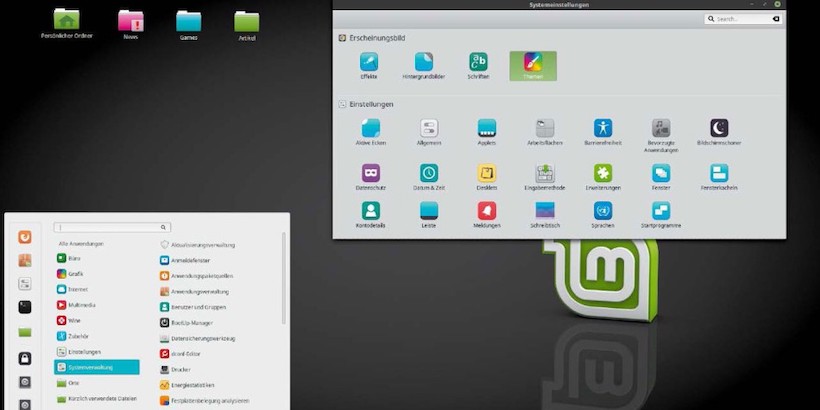Open the Startprogramme settings

coord(662,215)
